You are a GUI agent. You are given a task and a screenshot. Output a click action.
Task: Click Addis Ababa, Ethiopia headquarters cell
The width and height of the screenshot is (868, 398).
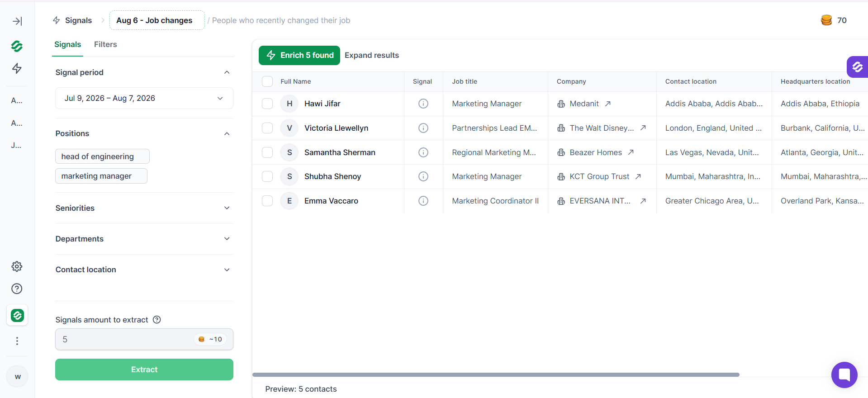pos(820,104)
